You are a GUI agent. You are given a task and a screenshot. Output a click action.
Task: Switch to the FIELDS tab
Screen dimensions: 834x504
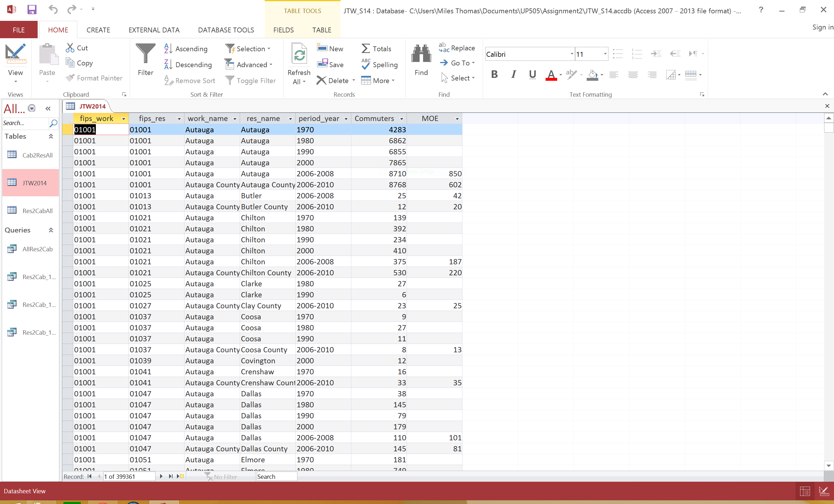coord(283,30)
